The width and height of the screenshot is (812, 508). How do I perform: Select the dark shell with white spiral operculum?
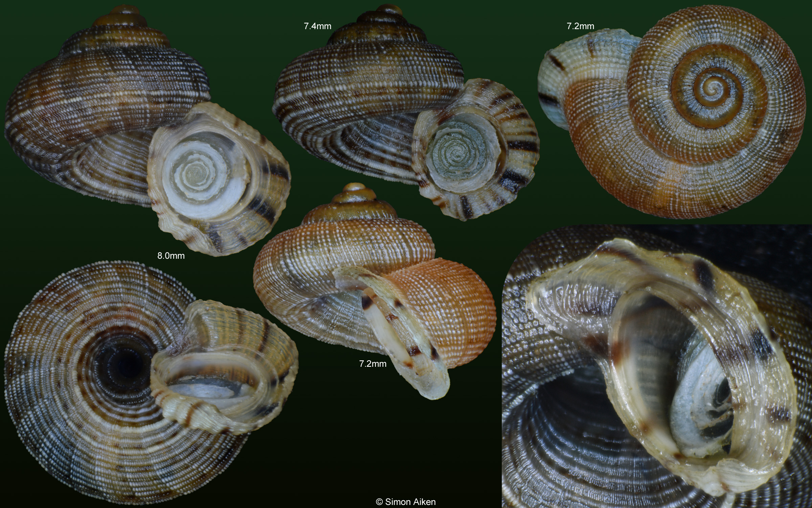pyautogui.click(x=147, y=130)
